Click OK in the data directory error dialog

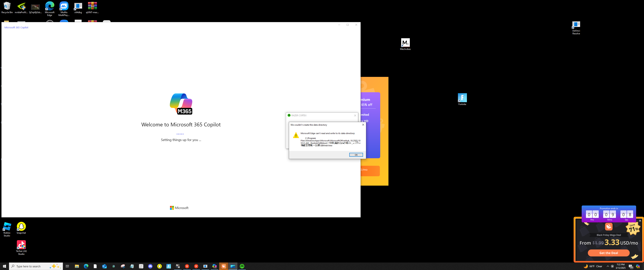pyautogui.click(x=356, y=155)
